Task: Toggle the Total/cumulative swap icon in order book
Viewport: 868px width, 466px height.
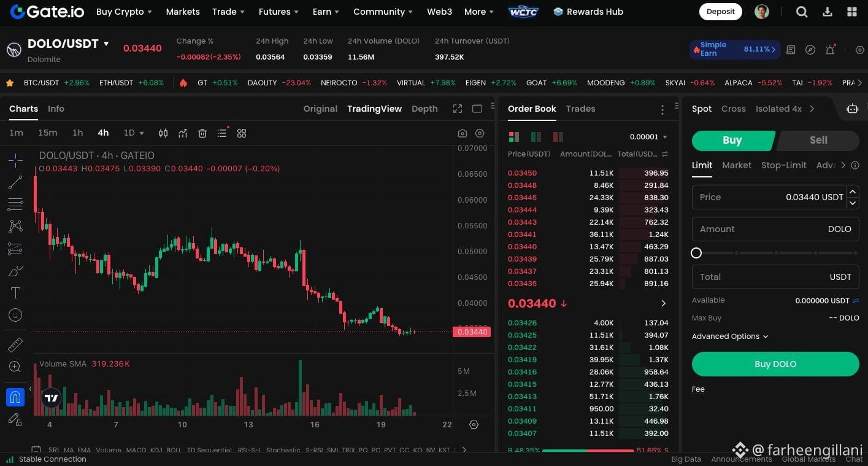Action: [x=665, y=154]
